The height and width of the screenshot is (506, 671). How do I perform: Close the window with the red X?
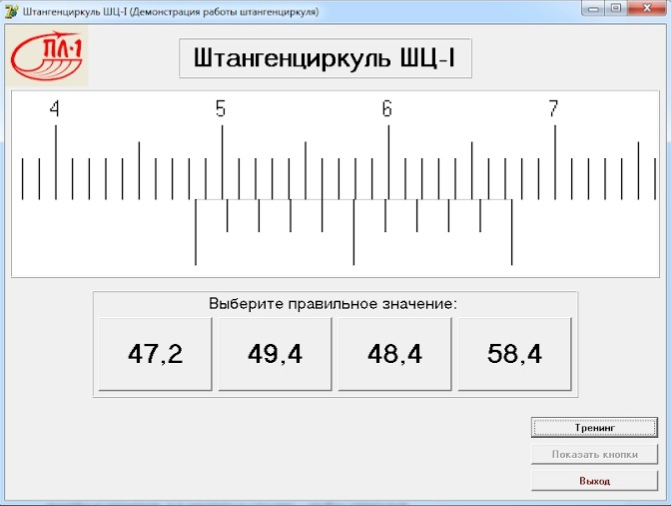[647, 9]
